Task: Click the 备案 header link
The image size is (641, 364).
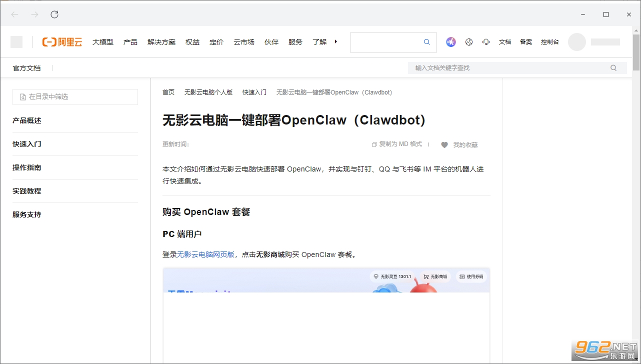Action: 526,42
